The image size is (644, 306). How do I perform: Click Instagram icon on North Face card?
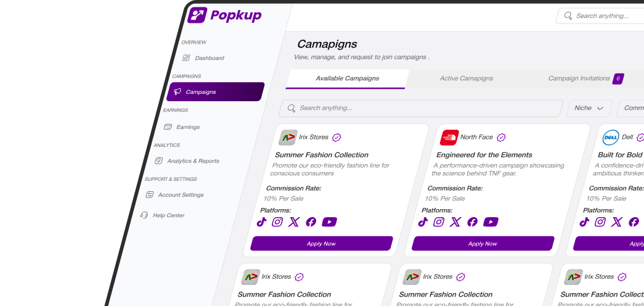click(x=439, y=222)
